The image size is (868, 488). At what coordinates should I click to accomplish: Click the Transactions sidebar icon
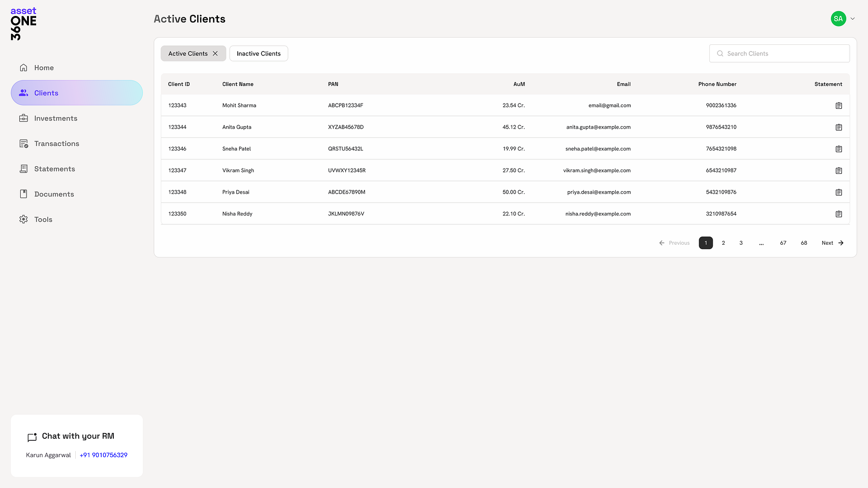tap(23, 143)
